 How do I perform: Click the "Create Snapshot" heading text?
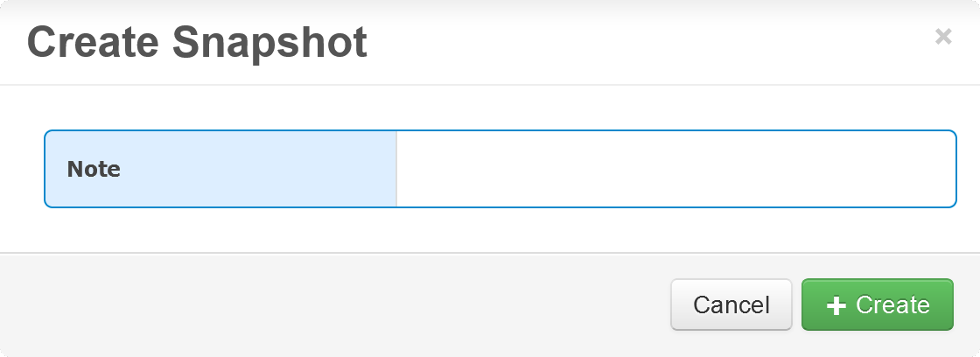[197, 42]
